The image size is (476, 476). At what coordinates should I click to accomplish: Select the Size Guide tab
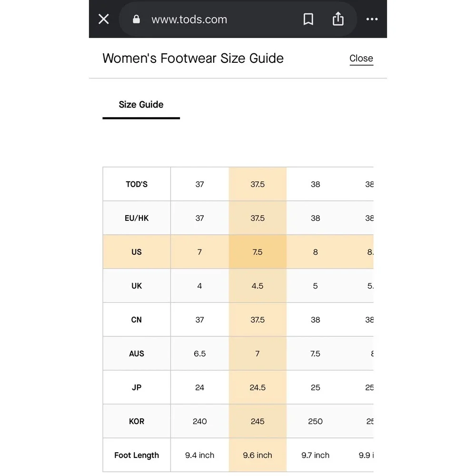point(141,105)
